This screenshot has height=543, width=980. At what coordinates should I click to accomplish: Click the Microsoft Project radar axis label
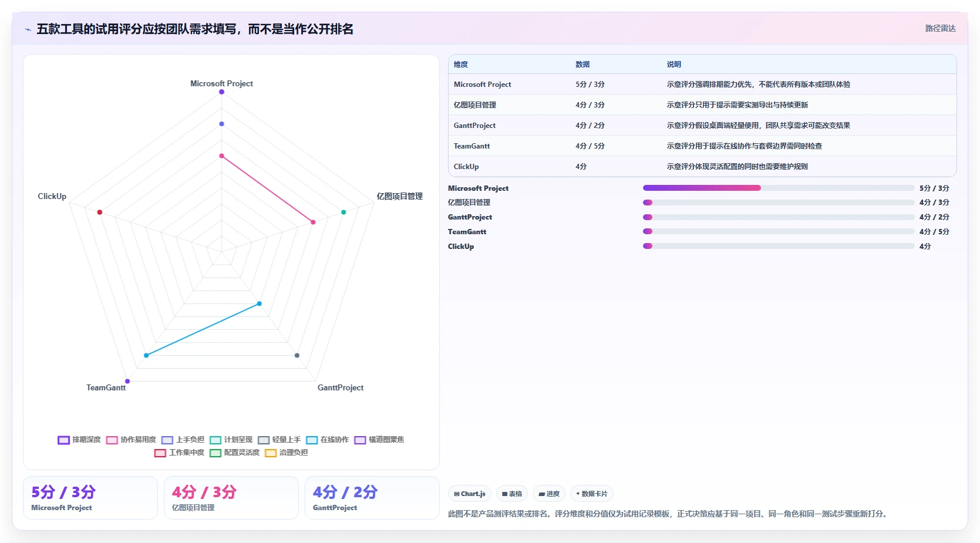(x=221, y=83)
